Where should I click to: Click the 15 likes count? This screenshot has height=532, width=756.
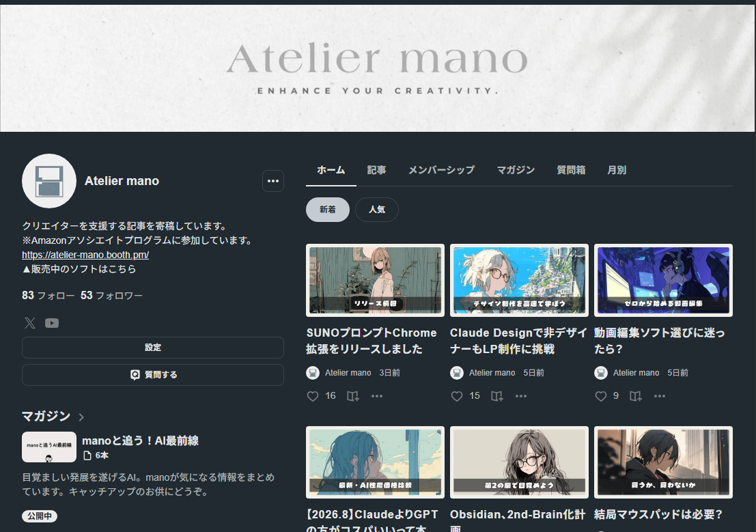pyautogui.click(x=475, y=396)
